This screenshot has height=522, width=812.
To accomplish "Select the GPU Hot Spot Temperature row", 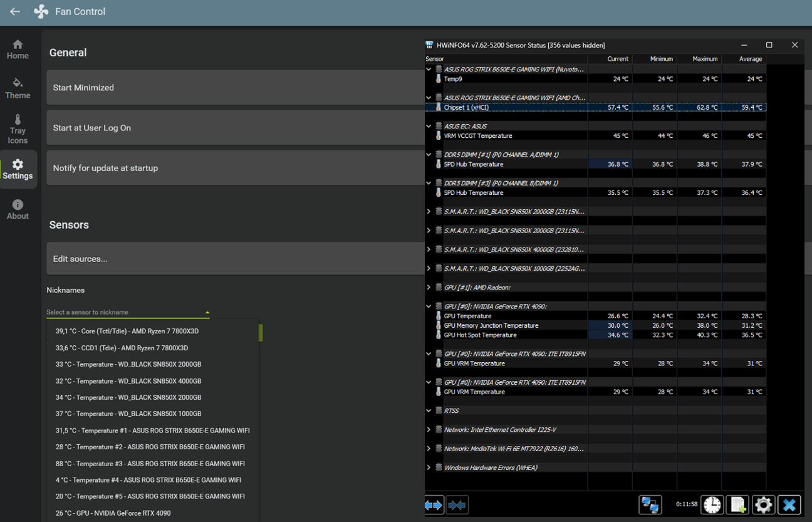I will tap(595, 335).
